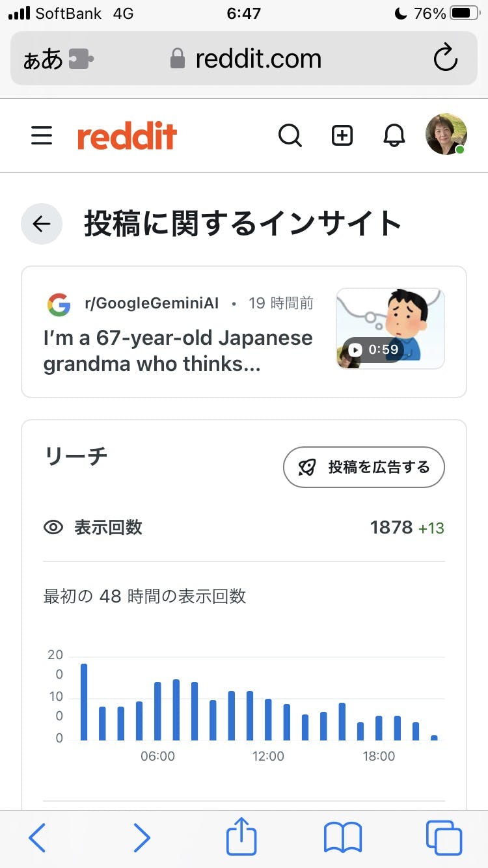Open the Safari share sheet
Viewport: 488px width, 868px height.
(241, 836)
